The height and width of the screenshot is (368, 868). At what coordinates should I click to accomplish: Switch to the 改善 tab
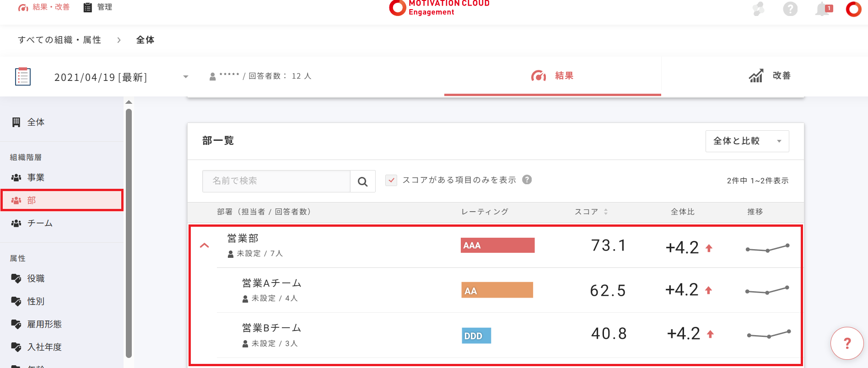(770, 76)
